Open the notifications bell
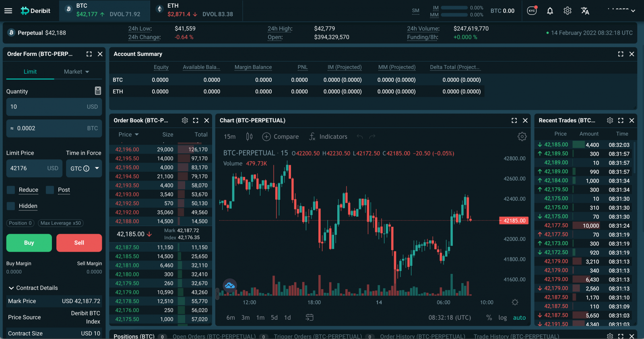 coord(550,11)
